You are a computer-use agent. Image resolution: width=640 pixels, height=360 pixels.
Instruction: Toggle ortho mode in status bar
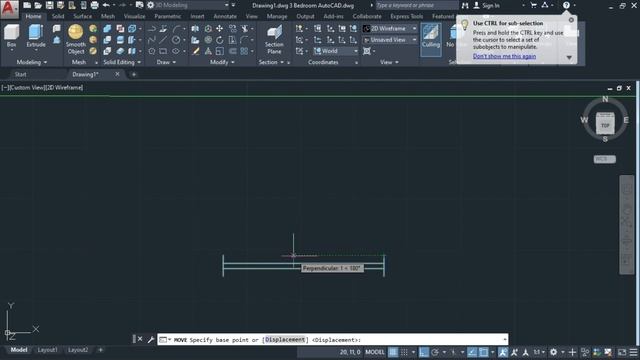tap(424, 352)
